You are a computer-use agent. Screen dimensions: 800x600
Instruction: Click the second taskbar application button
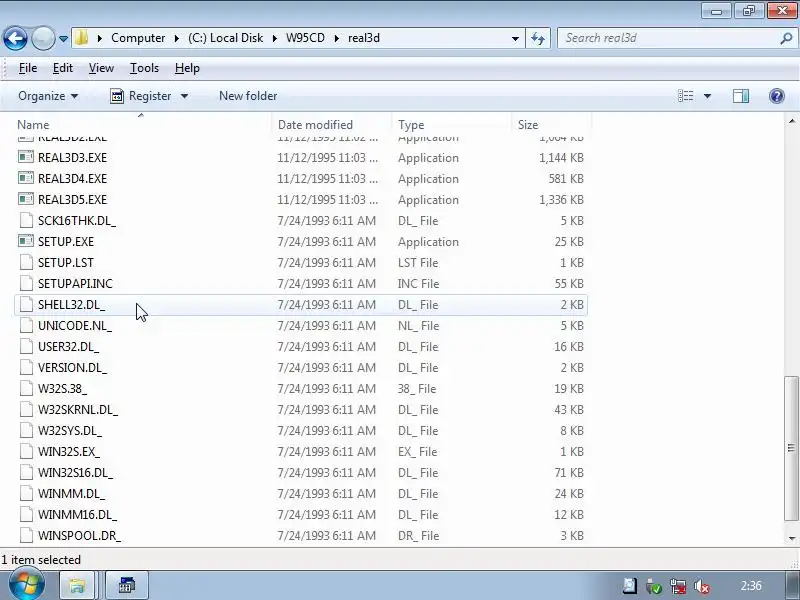point(127,585)
